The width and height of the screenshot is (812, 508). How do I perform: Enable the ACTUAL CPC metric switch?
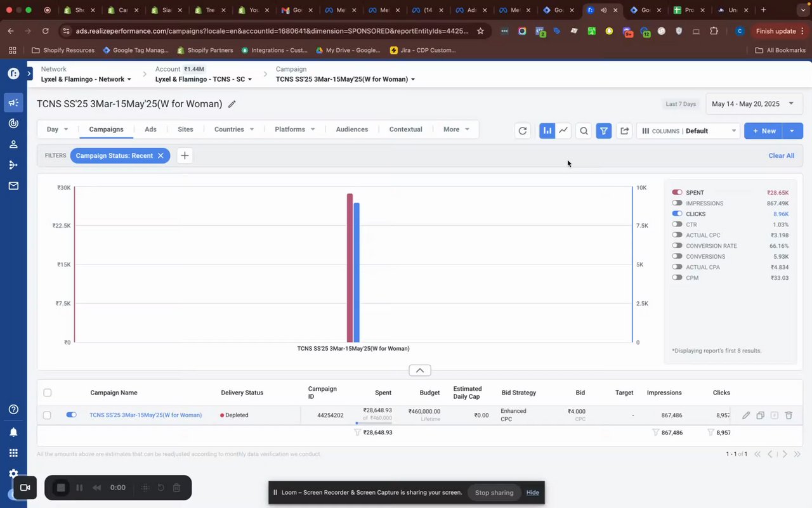click(677, 235)
